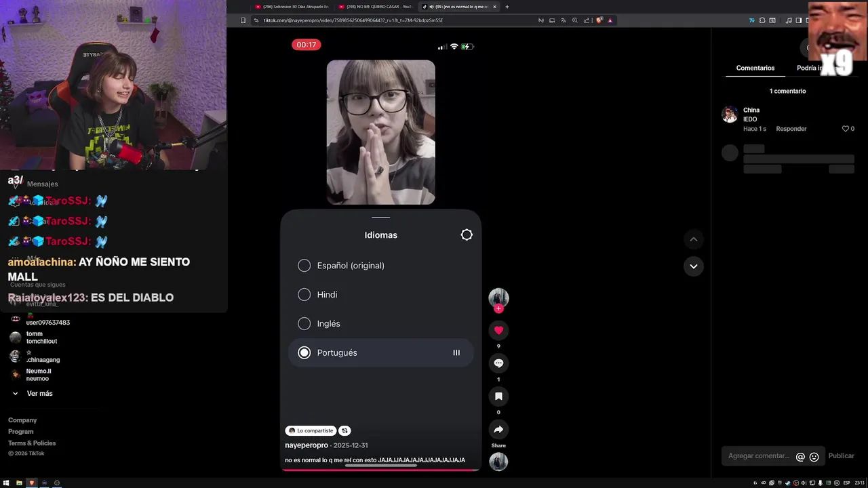Select the Portugués language radio button
Viewport: 868px width, 488px height.
coord(304,353)
